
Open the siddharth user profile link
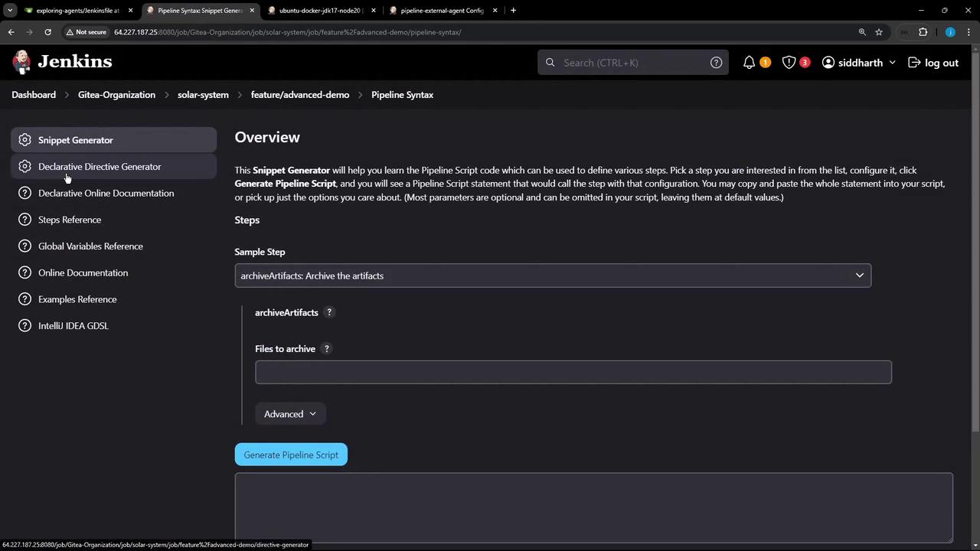click(852, 63)
